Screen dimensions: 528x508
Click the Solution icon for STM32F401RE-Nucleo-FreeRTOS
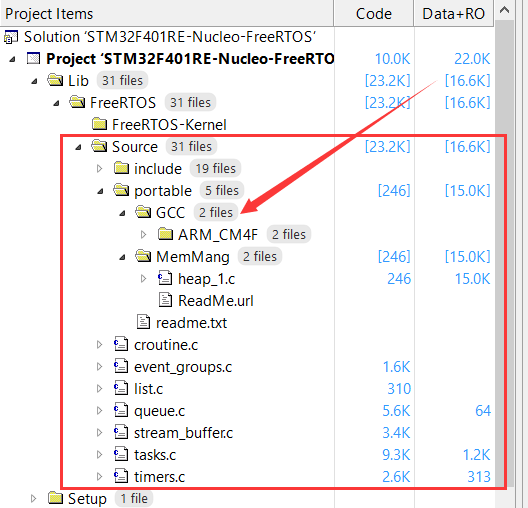point(11,37)
